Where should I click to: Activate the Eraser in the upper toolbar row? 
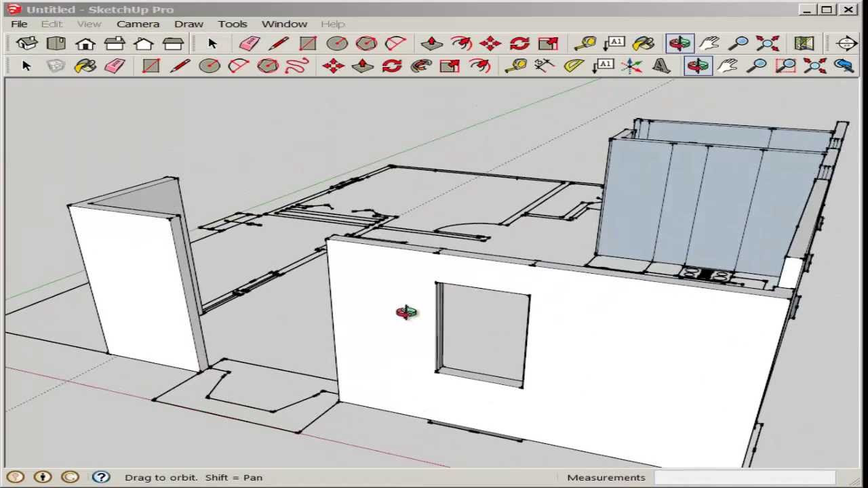tap(249, 43)
